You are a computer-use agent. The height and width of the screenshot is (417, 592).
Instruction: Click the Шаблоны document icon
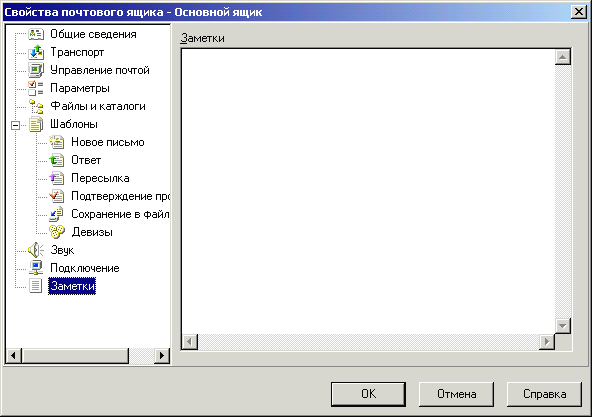[36, 124]
